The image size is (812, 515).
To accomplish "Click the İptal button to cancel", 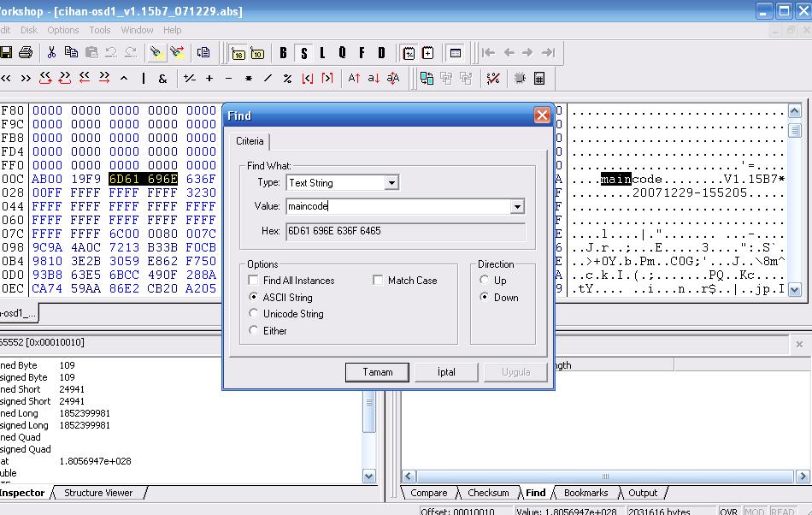I will click(x=446, y=372).
